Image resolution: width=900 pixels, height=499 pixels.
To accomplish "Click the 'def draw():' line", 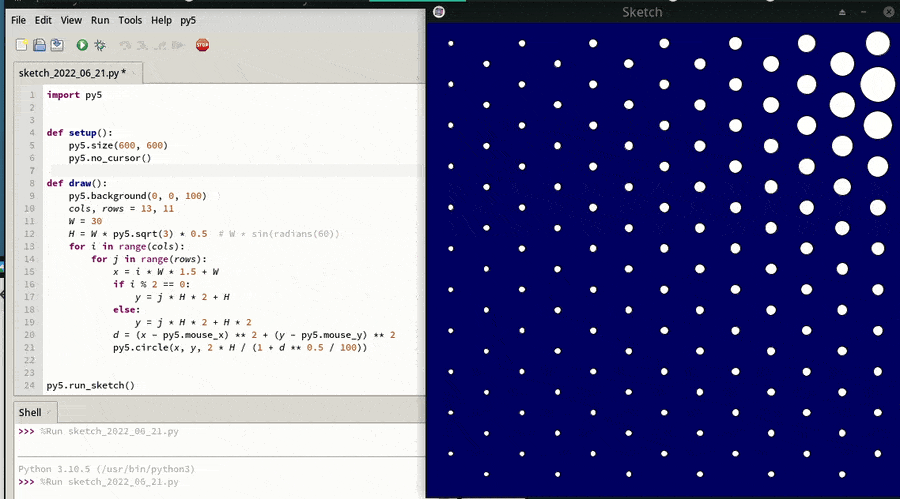I will [76, 183].
